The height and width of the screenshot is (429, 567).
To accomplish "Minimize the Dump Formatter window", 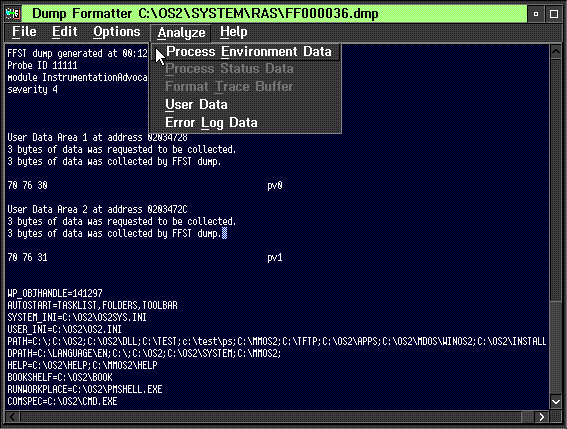I will pyautogui.click(x=536, y=14).
